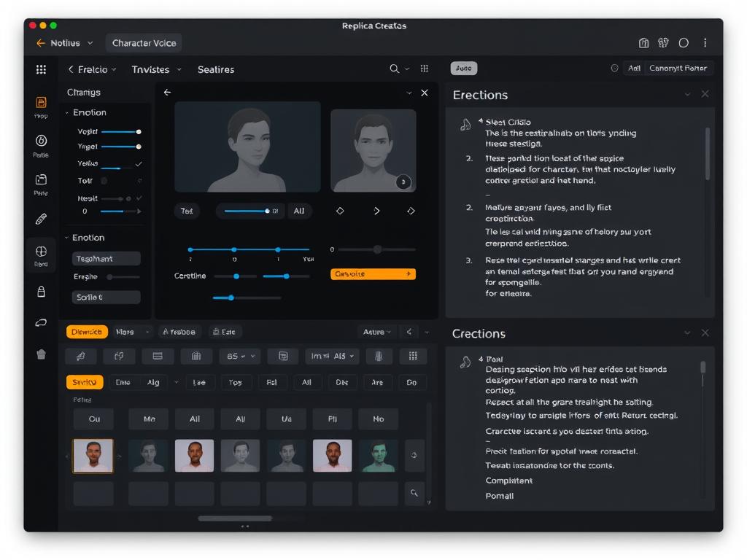
Task: Toggle the Tet option under the character preview
Action: [187, 210]
